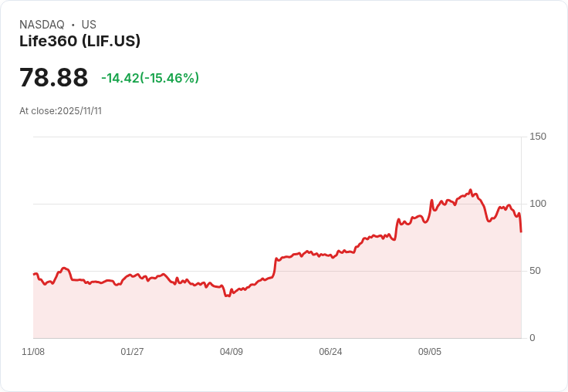Click the NASDAQ exchange label
568x392 pixels.
[x=42, y=25]
